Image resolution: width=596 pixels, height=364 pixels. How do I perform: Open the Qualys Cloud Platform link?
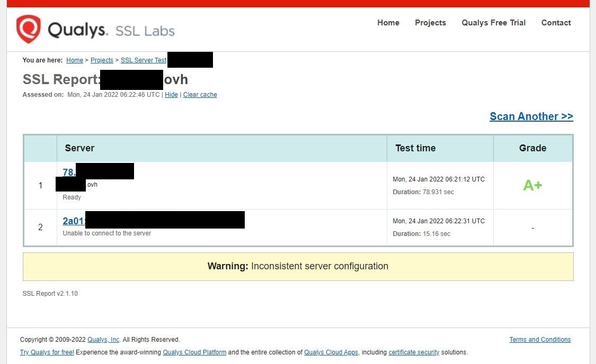click(194, 352)
